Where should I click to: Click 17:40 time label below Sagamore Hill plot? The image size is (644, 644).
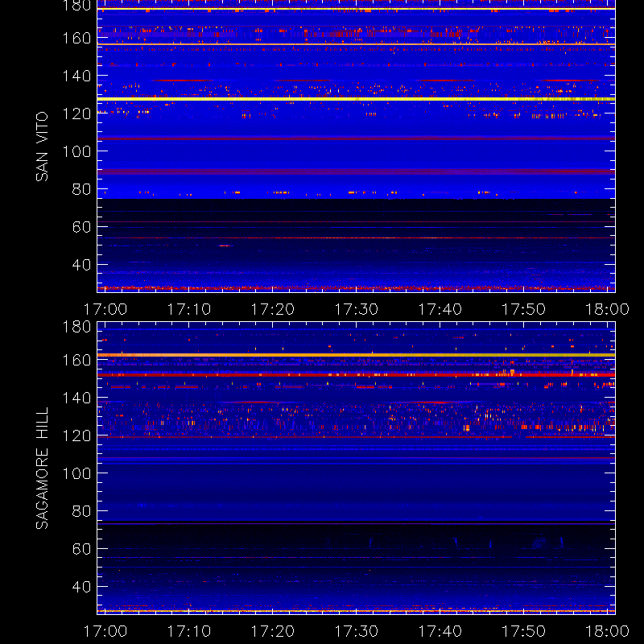(x=440, y=631)
